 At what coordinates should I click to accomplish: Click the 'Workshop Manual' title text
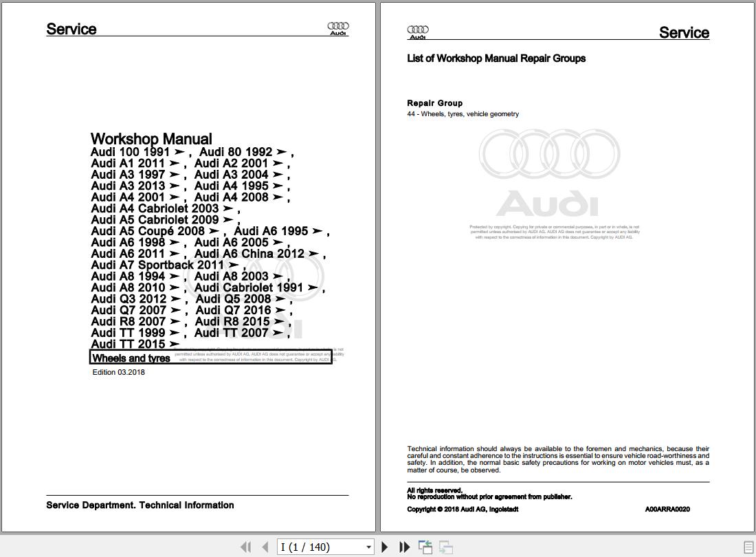tap(151, 139)
